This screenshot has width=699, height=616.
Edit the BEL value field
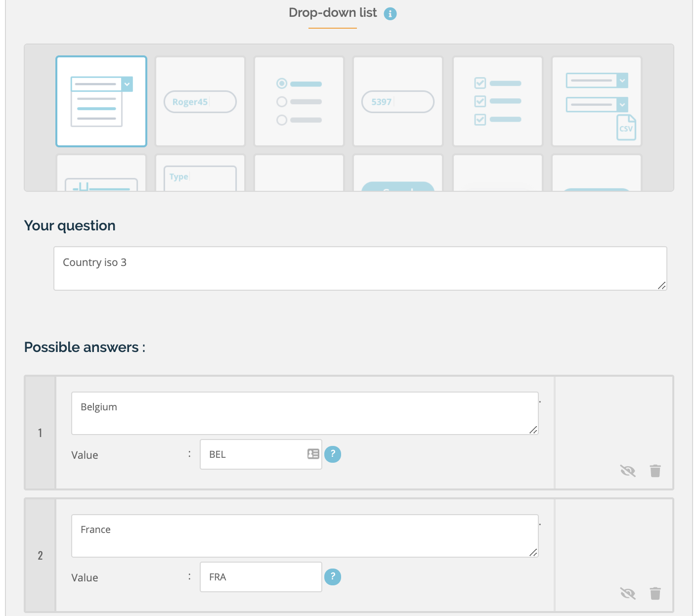(x=252, y=454)
